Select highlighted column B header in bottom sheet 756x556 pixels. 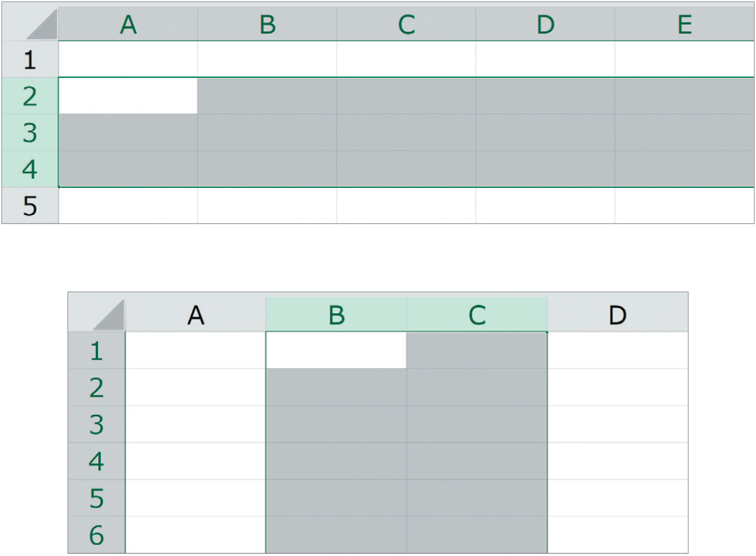(x=336, y=315)
